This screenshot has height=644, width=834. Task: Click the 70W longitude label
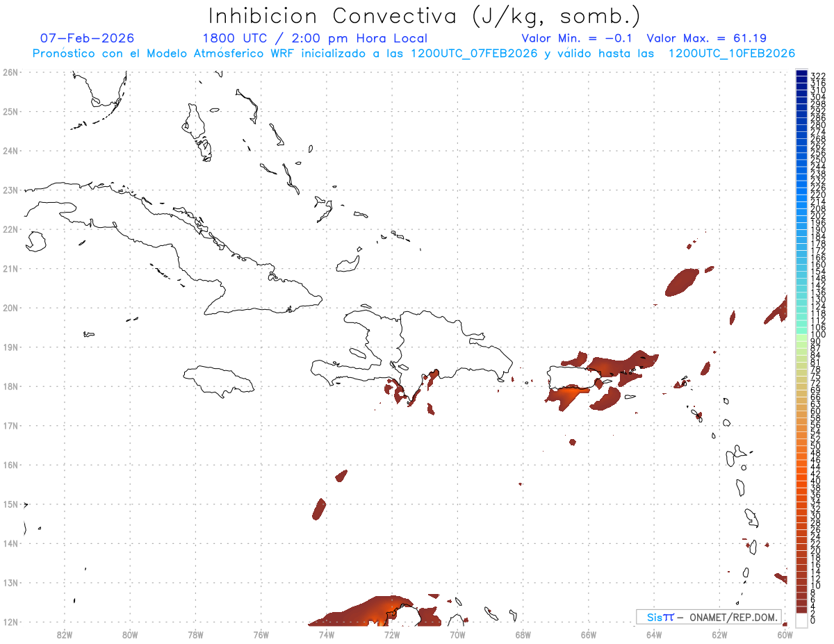457,634
